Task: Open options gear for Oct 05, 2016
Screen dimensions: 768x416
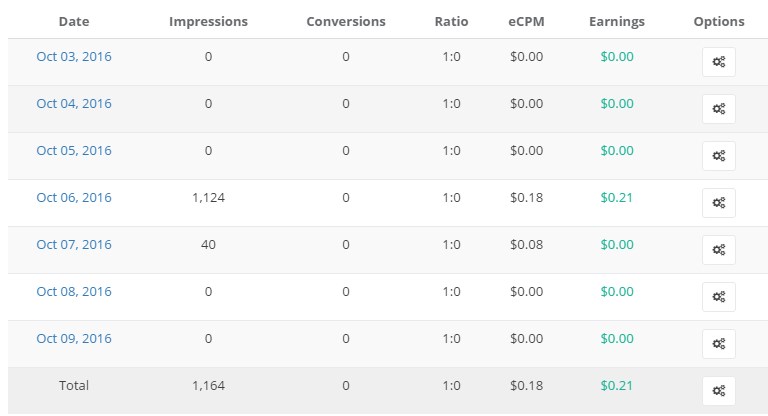Action: coord(718,156)
